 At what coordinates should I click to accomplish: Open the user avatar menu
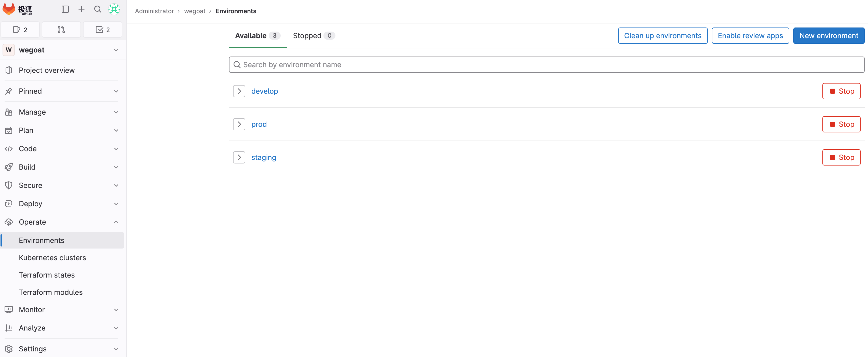pyautogui.click(x=114, y=9)
